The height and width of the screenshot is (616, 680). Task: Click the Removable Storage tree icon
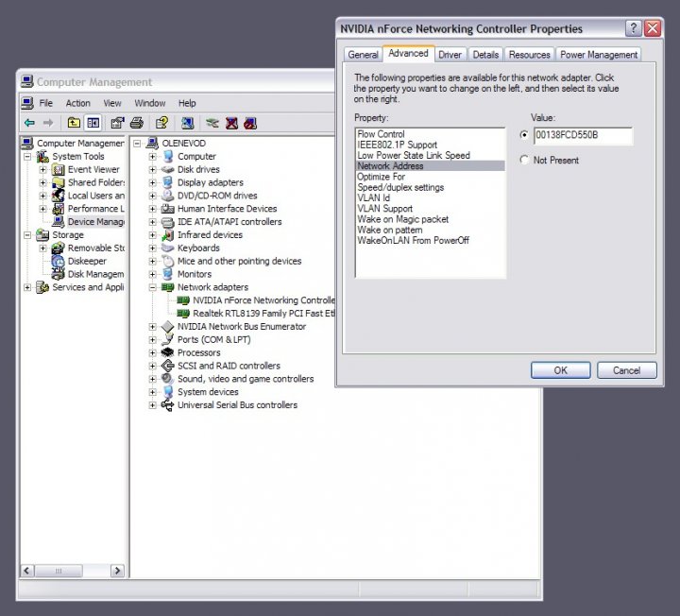pos(59,248)
